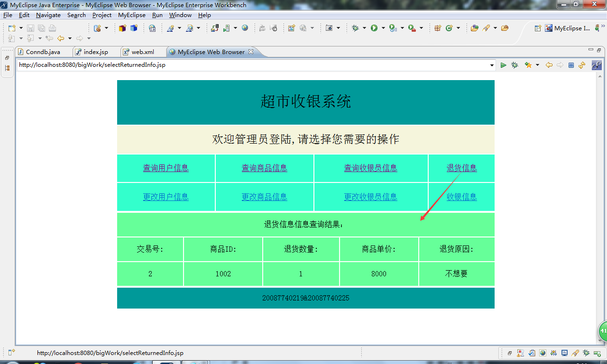Open the Project menu
This screenshot has width=607, height=364.
pyautogui.click(x=102, y=15)
